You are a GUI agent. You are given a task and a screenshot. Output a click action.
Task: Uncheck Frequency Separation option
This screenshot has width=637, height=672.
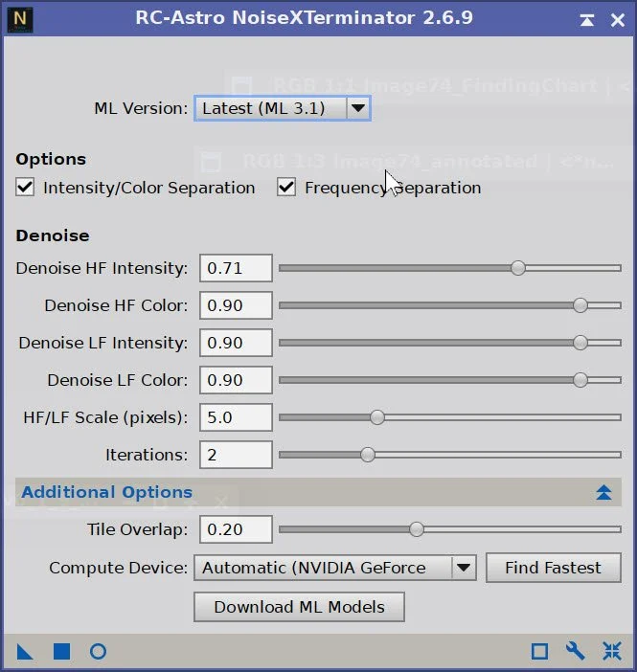point(286,188)
